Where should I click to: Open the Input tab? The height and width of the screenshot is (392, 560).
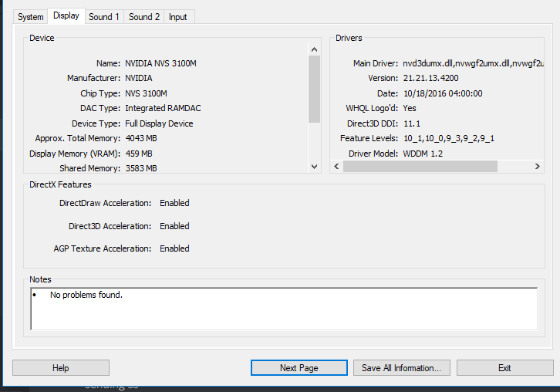[x=178, y=17]
